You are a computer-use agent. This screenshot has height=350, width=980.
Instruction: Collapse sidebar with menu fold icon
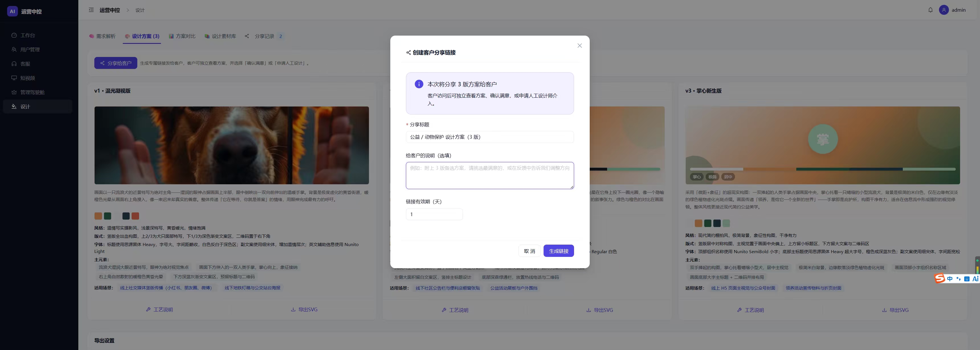91,10
